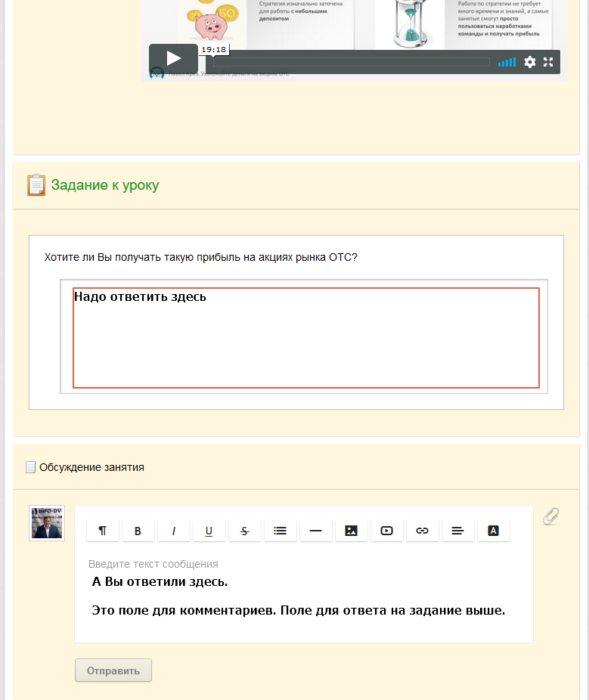Apply underline formatting

tap(209, 531)
